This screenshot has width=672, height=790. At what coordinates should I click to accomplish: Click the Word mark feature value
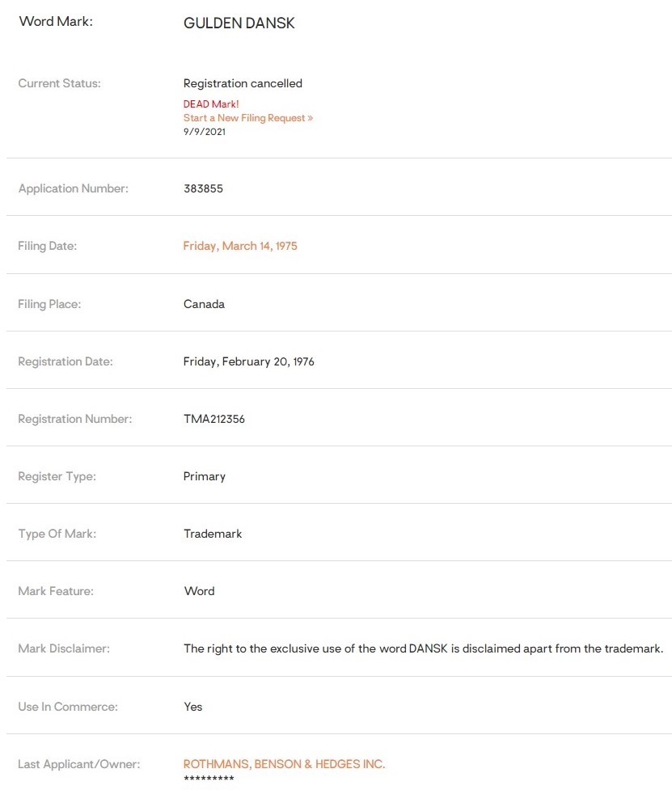pyautogui.click(x=199, y=591)
